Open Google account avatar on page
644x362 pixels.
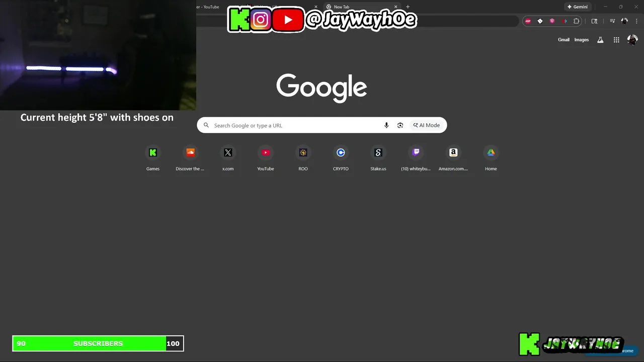pos(632,40)
